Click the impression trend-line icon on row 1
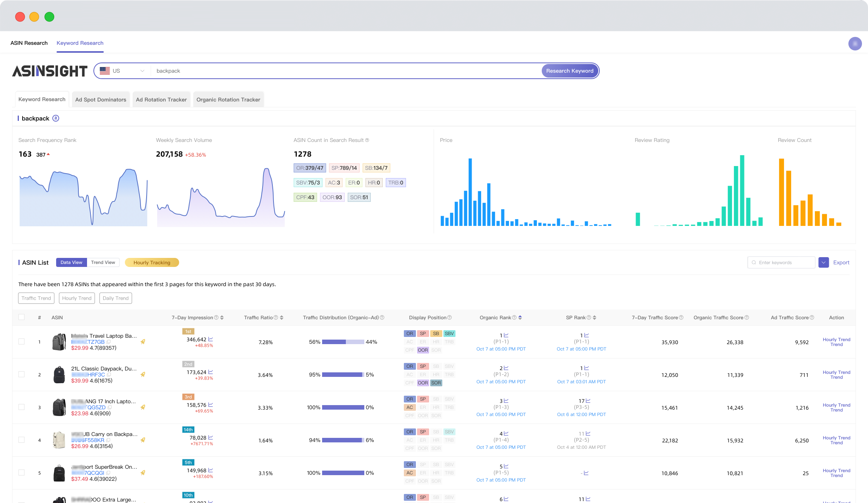868x503 pixels. click(211, 339)
